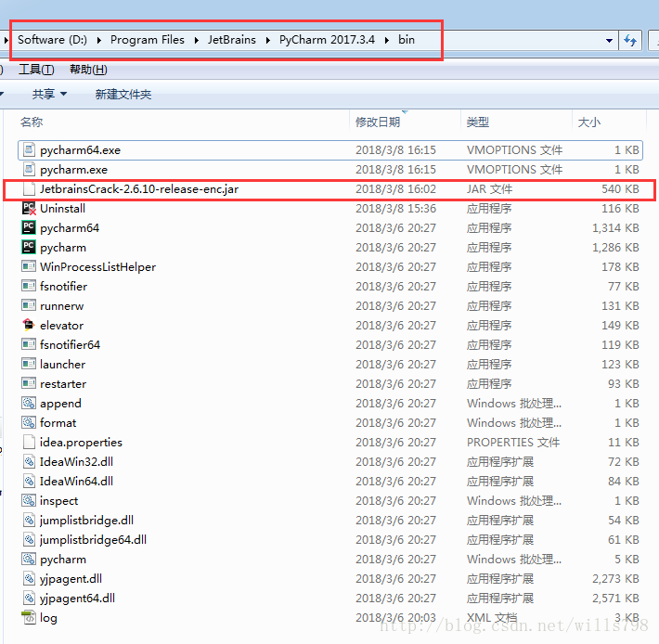Click the launcher application icon
The width and height of the screenshot is (659, 644).
29,364
